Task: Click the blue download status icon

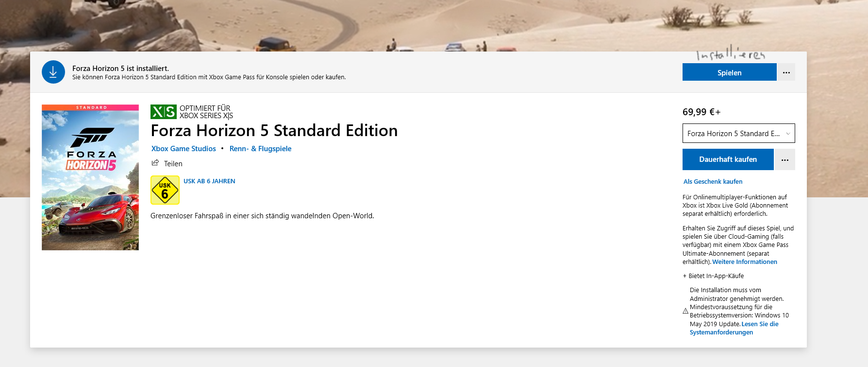Action: [53, 72]
